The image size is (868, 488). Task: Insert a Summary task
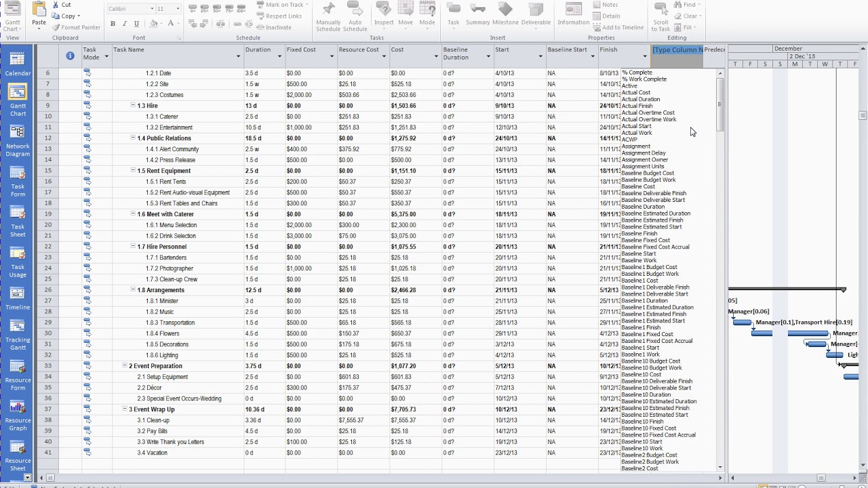click(x=478, y=15)
